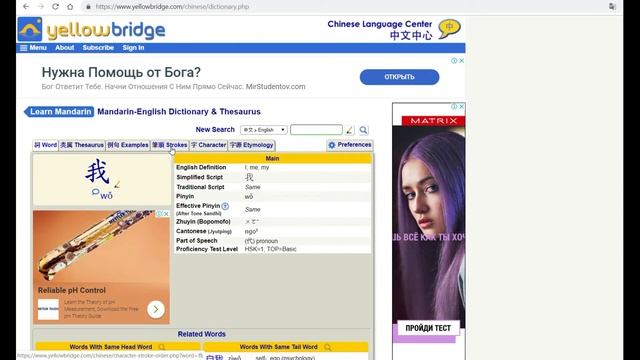Open Preferences with the gear button

(x=350, y=145)
